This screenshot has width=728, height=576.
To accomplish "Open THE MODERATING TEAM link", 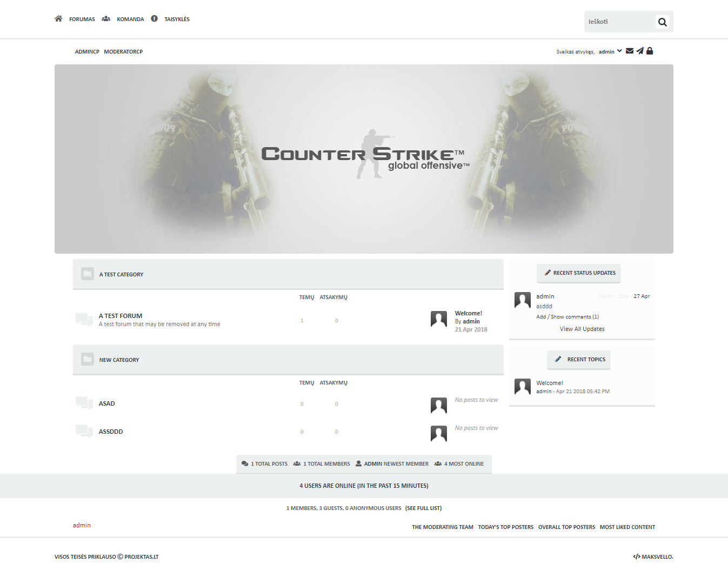I will (x=443, y=527).
